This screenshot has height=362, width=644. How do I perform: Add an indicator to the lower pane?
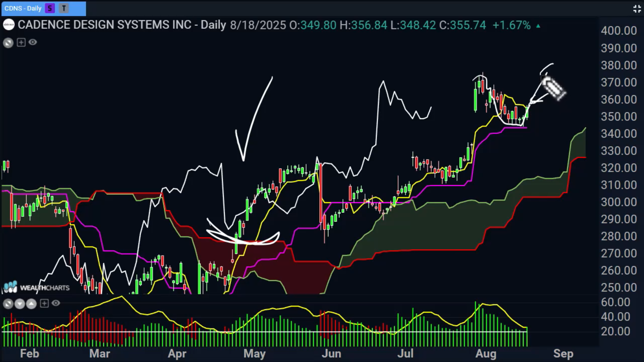click(44, 303)
